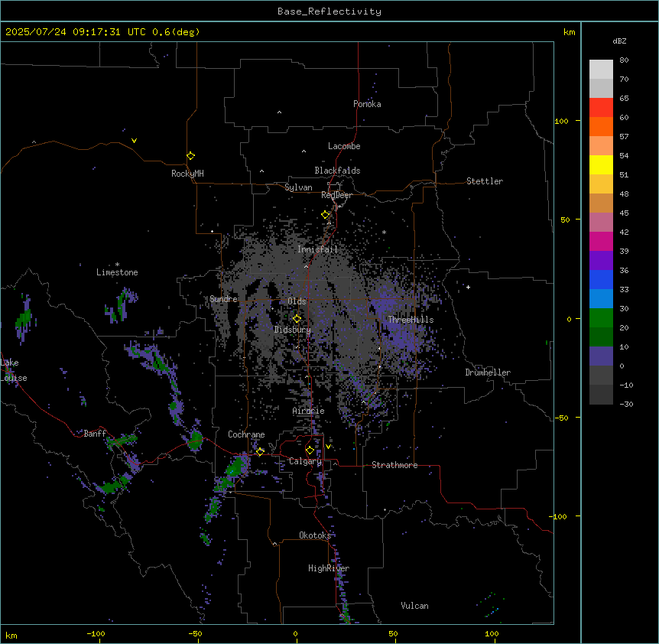This screenshot has height=644, width=659.
Task: Click the yellow diamond marker above RockyMH
Action: [190, 155]
